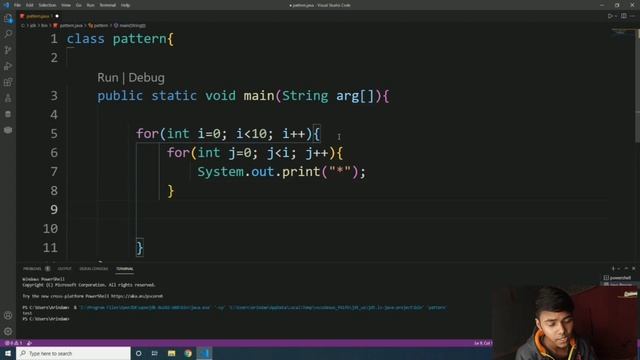Click the unsaved dot on the pattern.java tab
640x360 pixels.
57,16
